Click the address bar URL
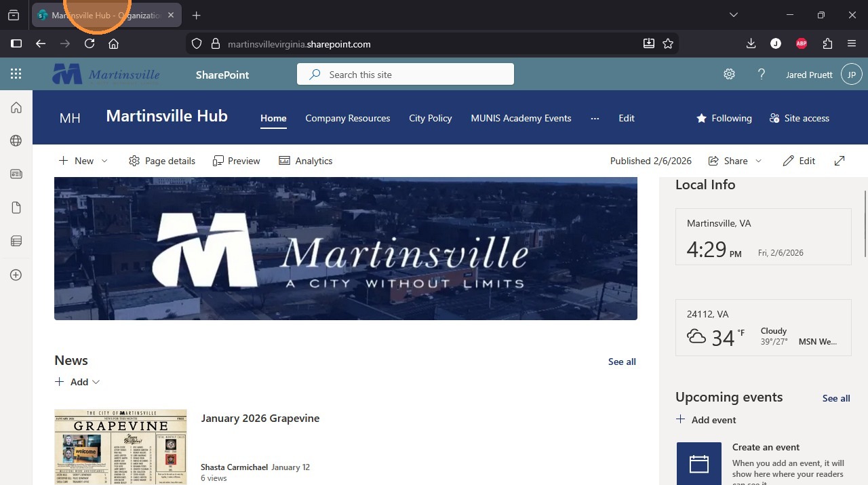 tap(299, 44)
